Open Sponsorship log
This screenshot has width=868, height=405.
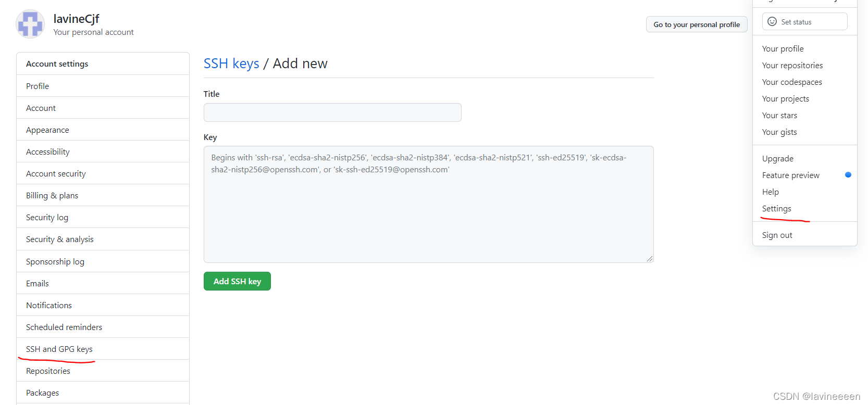click(x=103, y=261)
